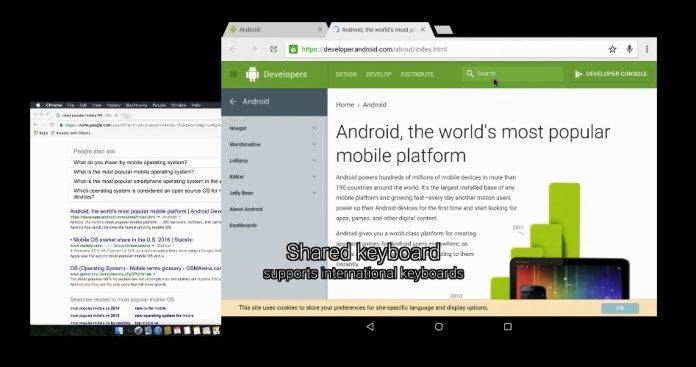Viewport: 696px width, 367px height.
Task: Open the DISTRIBUTE navigation item
Action: (x=417, y=75)
